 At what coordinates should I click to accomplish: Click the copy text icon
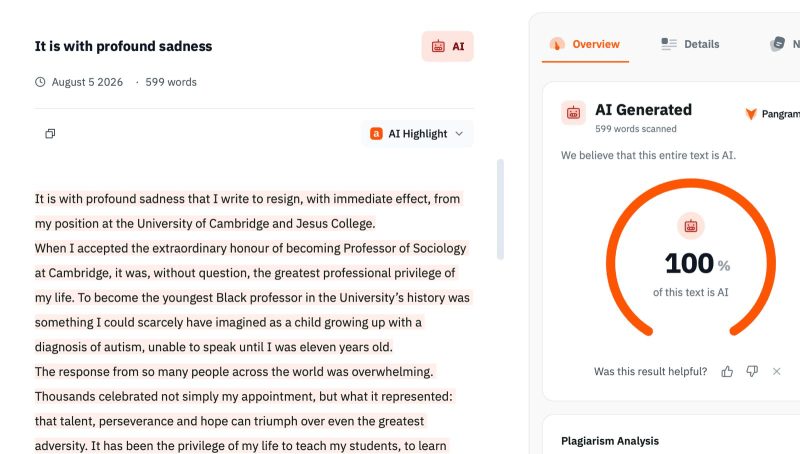pos(50,134)
